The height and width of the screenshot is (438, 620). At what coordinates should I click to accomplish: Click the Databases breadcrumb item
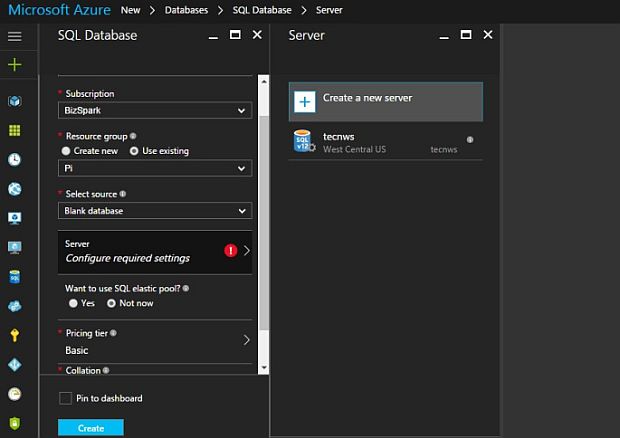pyautogui.click(x=186, y=10)
